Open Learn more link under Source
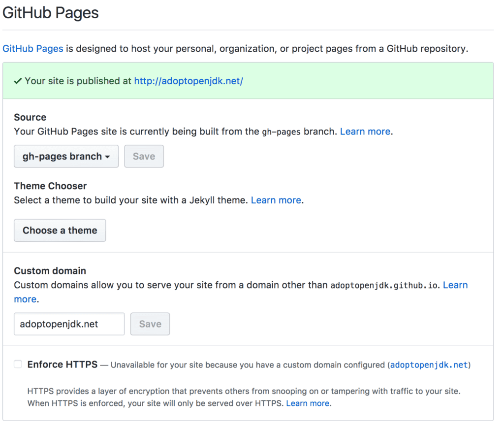The height and width of the screenshot is (428, 504). 365,132
